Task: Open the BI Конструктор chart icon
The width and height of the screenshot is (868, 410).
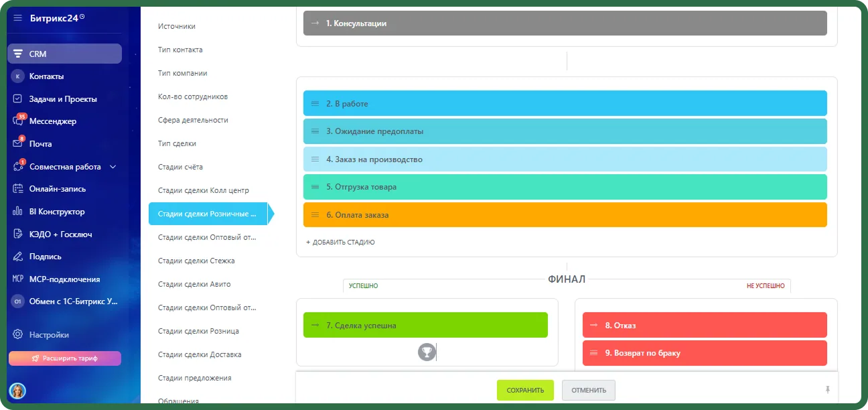Action: pyautogui.click(x=18, y=212)
